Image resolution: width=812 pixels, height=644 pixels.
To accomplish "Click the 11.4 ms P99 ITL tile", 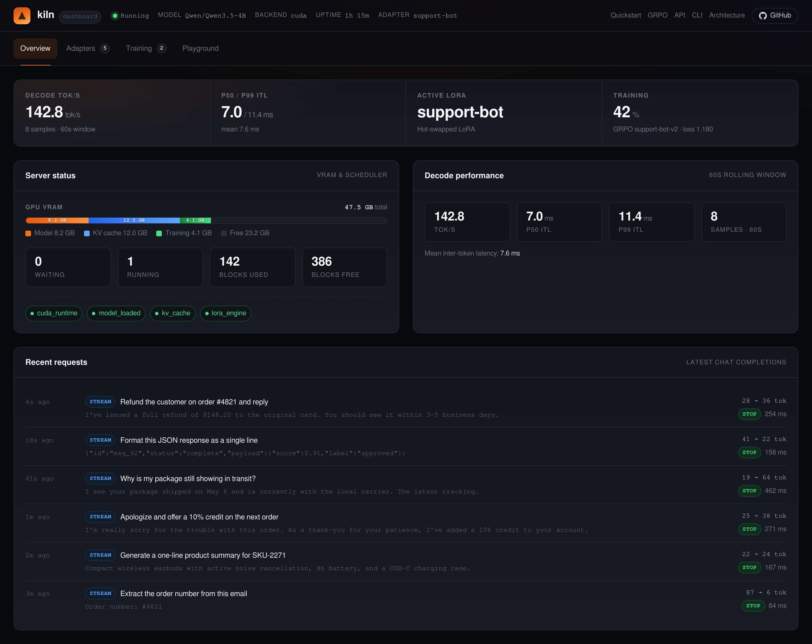I will pos(652,222).
